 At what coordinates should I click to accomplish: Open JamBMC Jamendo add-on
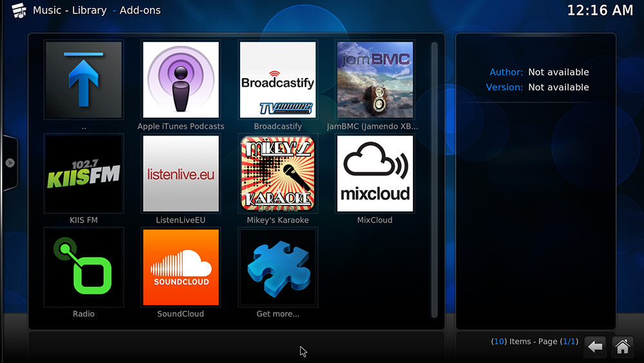point(374,80)
